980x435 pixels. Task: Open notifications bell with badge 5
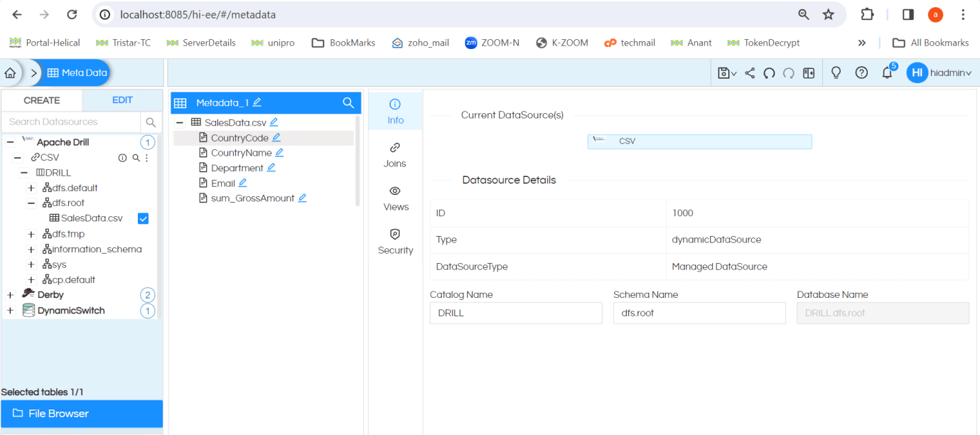[888, 72]
